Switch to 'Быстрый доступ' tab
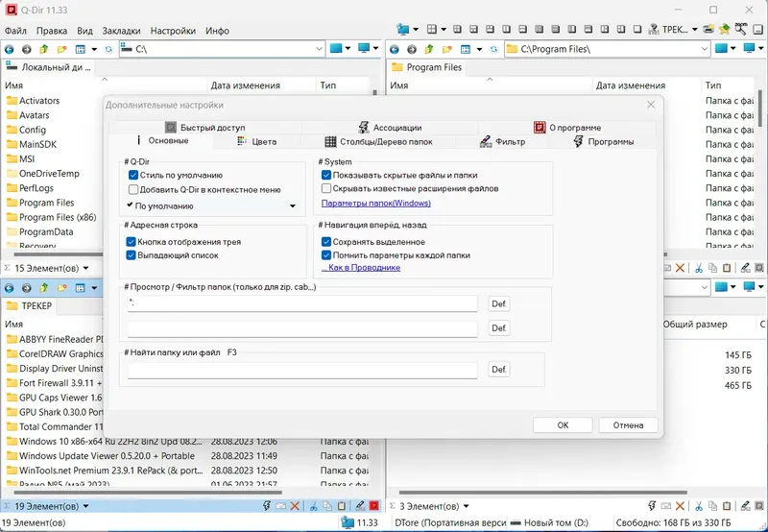Screen dimensions: 768x532 (204, 128)
